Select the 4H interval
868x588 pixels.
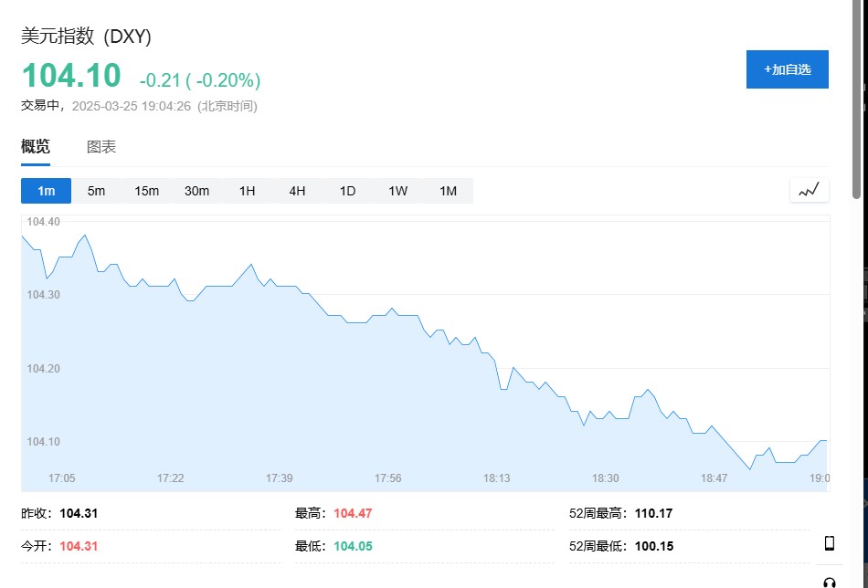[x=297, y=191]
